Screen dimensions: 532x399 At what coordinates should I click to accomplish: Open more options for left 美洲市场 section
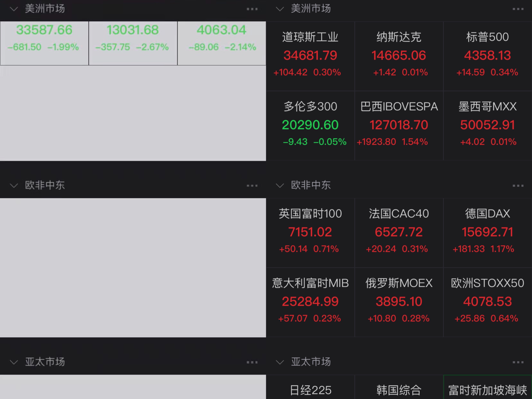coord(252,9)
